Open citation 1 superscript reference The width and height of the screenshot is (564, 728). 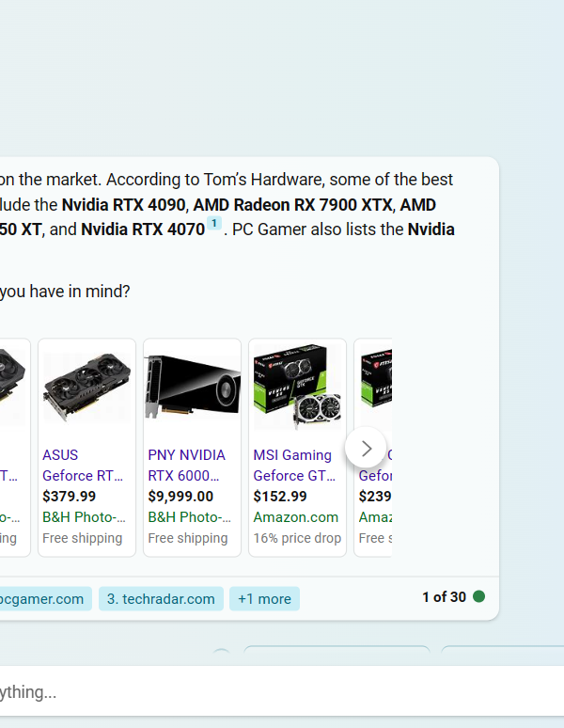coord(214,223)
